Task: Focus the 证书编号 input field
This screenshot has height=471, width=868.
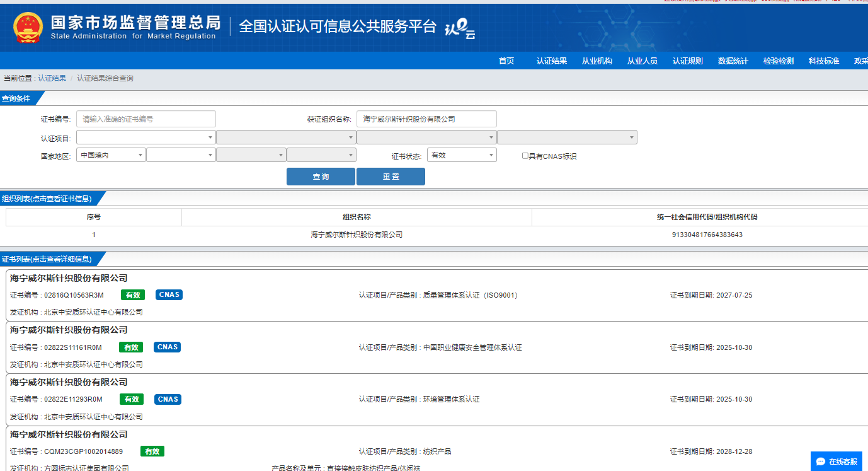Action: [x=146, y=119]
